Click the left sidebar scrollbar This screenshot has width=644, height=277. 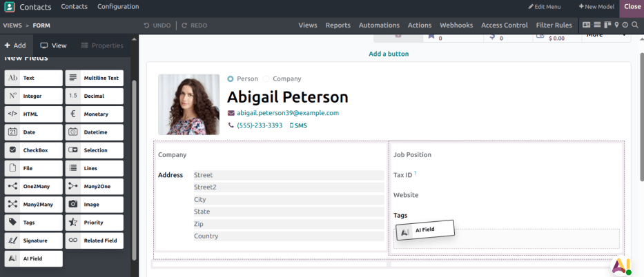click(134, 138)
